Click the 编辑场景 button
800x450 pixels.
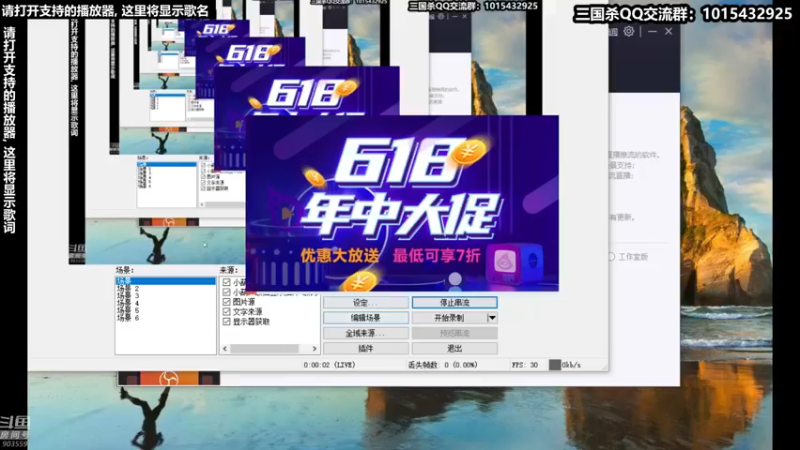[366, 318]
